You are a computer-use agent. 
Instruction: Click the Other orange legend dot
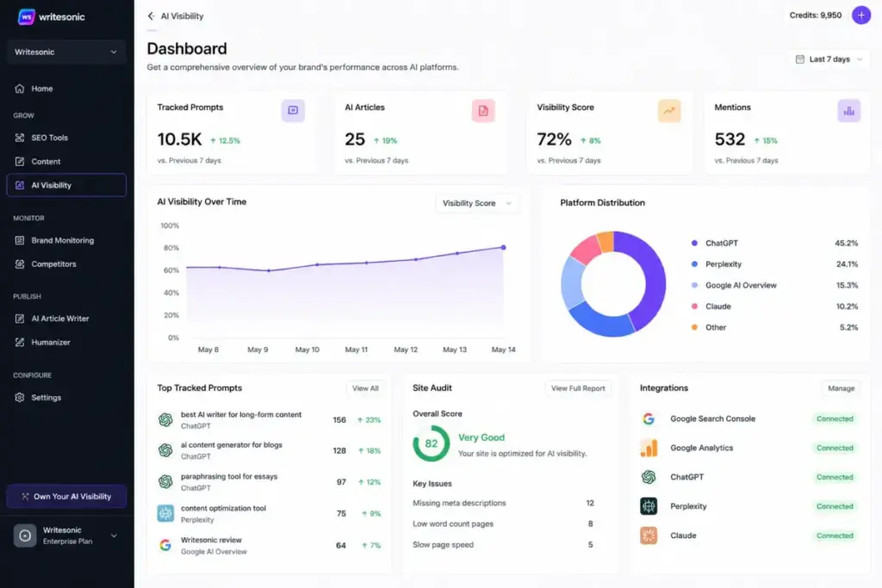[x=694, y=327]
